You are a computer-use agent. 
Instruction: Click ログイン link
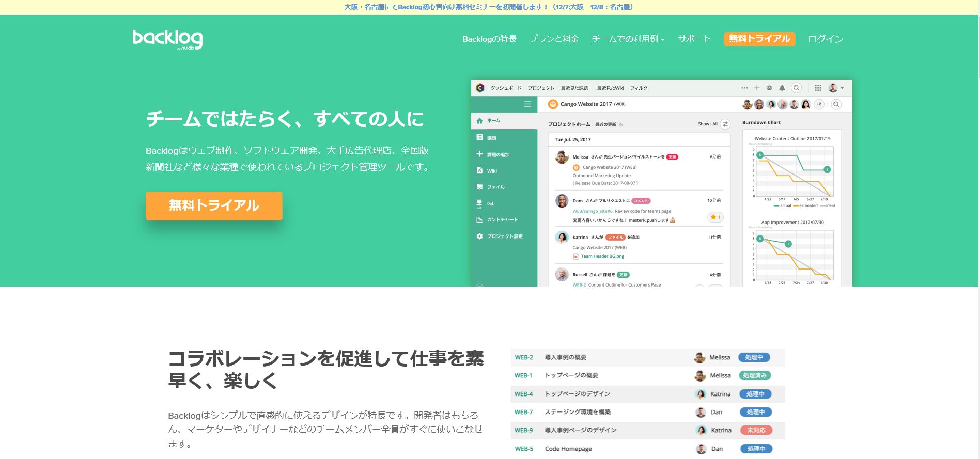tap(826, 39)
